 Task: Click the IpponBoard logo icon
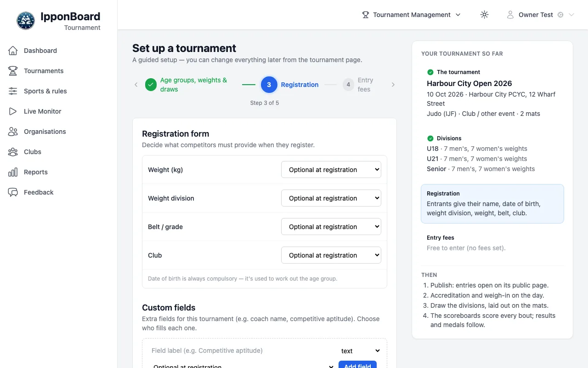(26, 21)
